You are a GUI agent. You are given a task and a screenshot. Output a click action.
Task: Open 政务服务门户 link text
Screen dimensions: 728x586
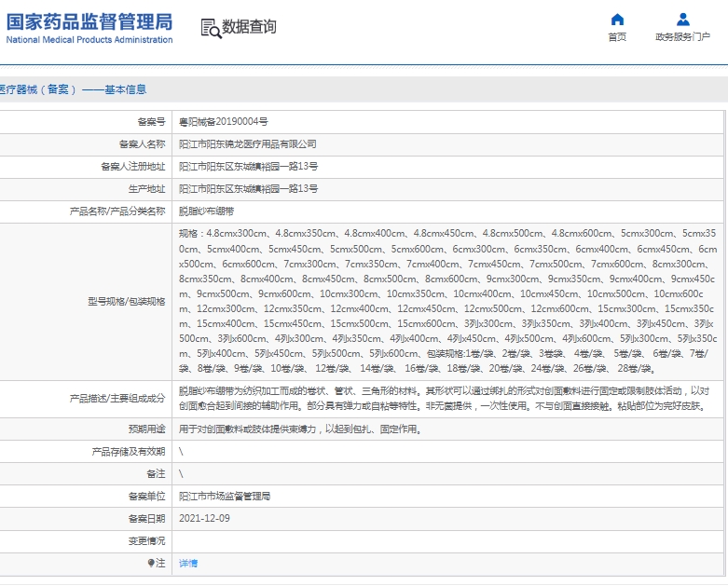pyautogui.click(x=682, y=36)
